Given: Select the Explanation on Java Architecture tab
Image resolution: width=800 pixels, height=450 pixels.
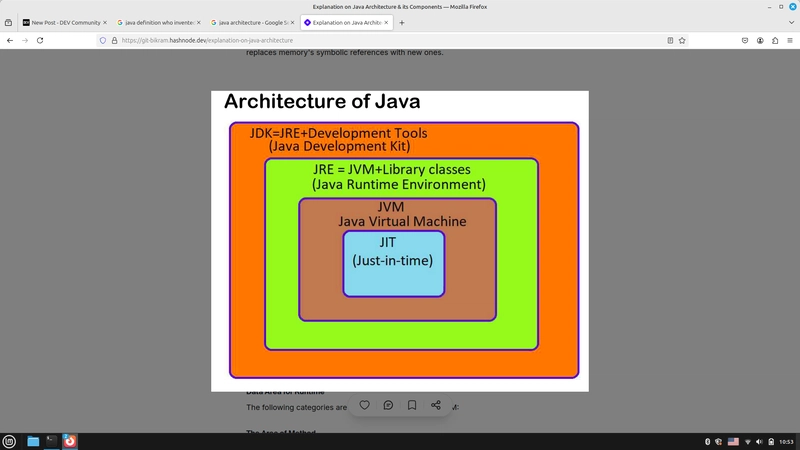Looking at the screenshot, I should tap(346, 22).
